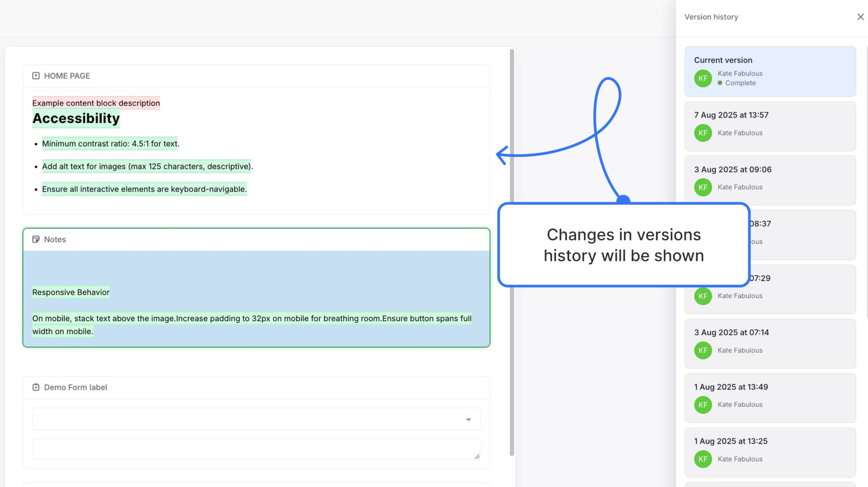Open the 3 Aug 2025 at 07:14 version
The height and width of the screenshot is (487, 868).
[x=770, y=344]
